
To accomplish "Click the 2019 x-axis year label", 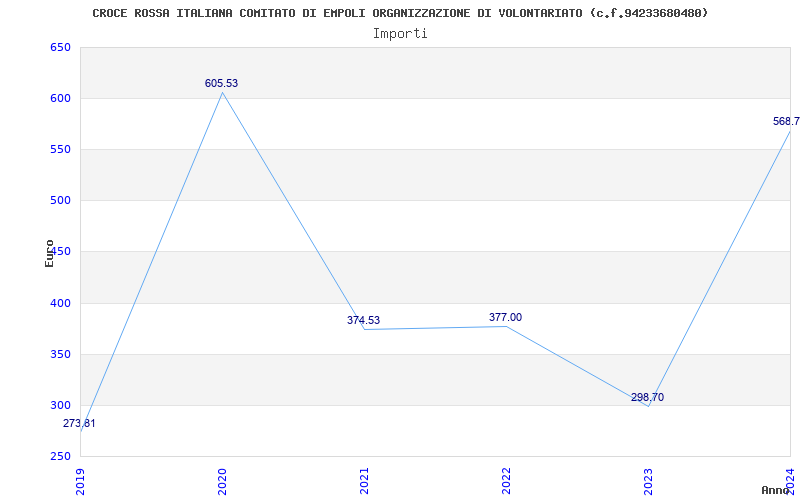I will point(80,481).
